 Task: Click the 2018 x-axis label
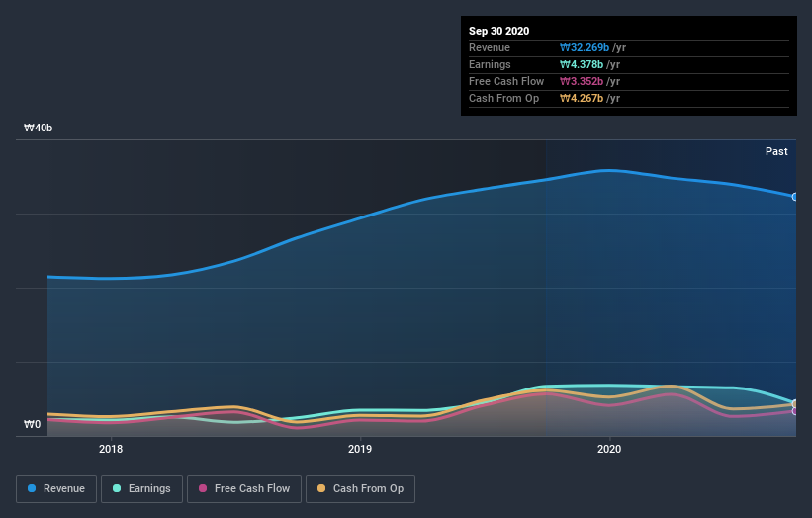tap(111, 449)
